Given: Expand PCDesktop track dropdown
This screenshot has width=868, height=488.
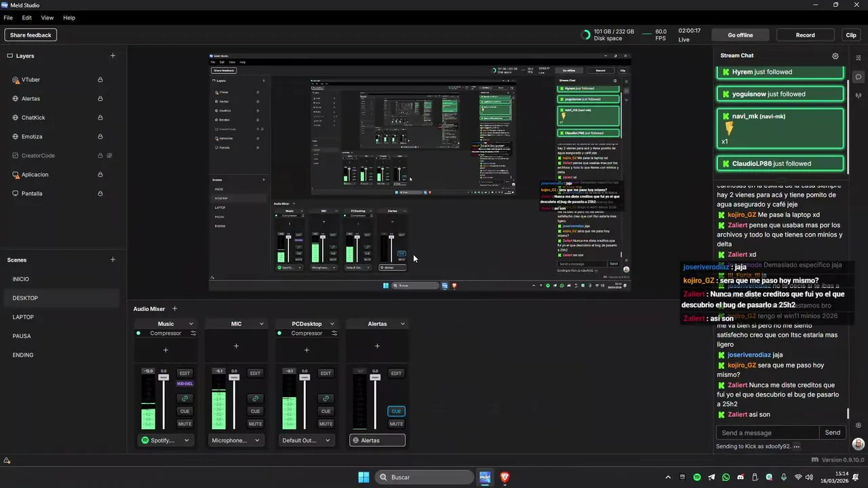Looking at the screenshot, I should click(332, 324).
